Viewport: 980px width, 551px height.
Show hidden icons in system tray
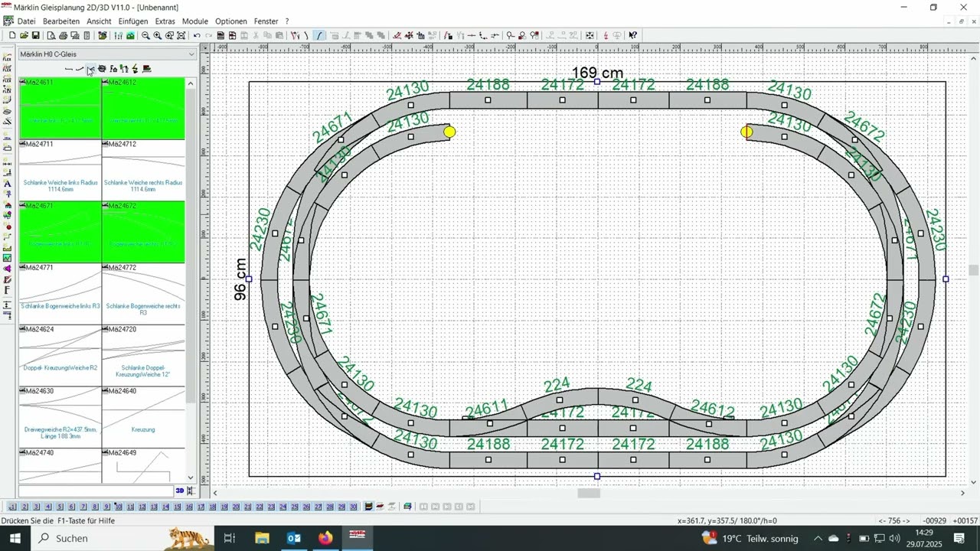click(818, 538)
